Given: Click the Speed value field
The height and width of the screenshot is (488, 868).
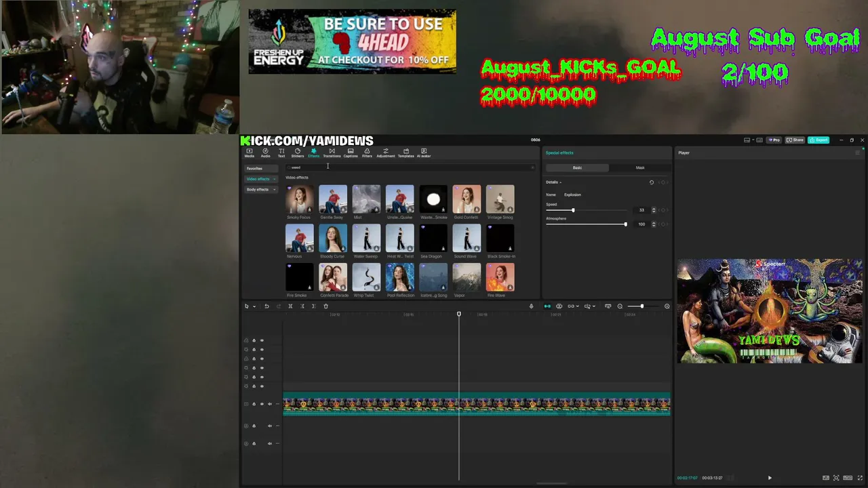Looking at the screenshot, I should coord(641,210).
